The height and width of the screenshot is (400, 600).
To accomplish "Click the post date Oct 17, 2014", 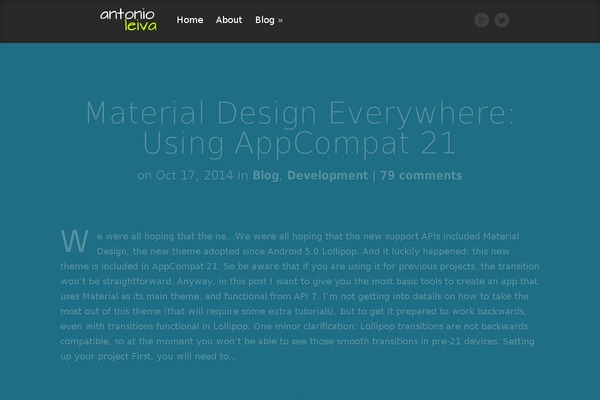I will point(194,175).
